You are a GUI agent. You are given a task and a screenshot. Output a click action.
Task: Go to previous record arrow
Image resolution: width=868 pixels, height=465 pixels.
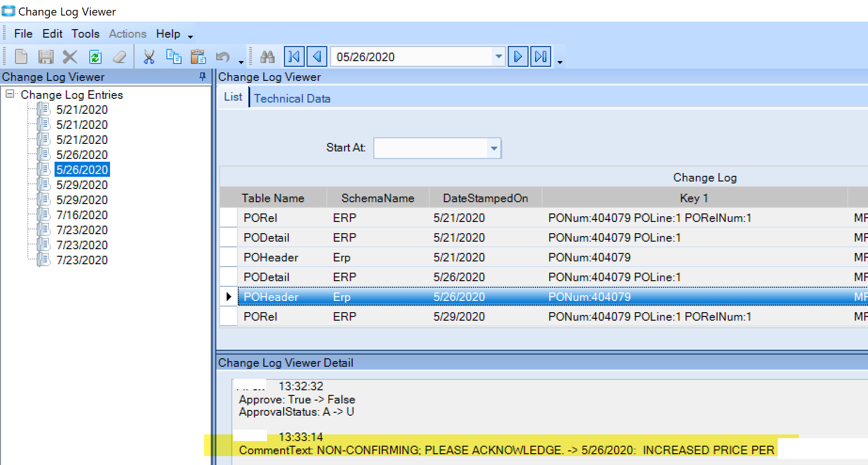tap(317, 57)
